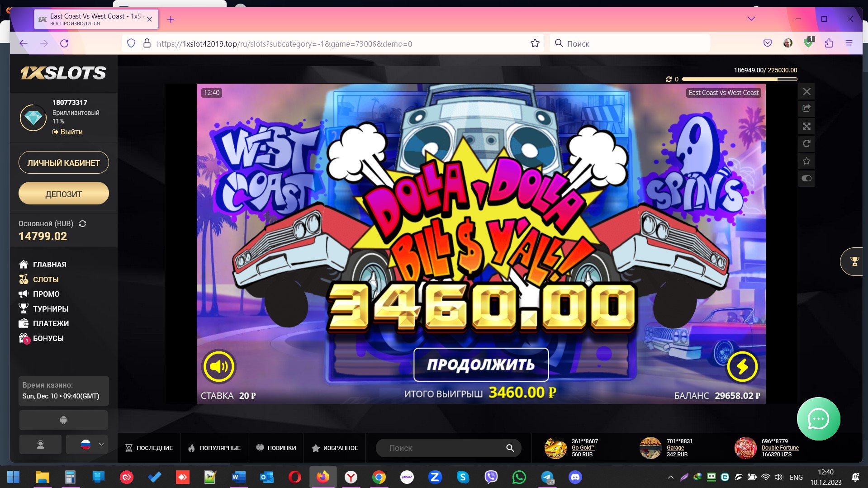The image size is (868, 488).
Task: Open Firefox tab list dropdown arrow
Action: (751, 19)
